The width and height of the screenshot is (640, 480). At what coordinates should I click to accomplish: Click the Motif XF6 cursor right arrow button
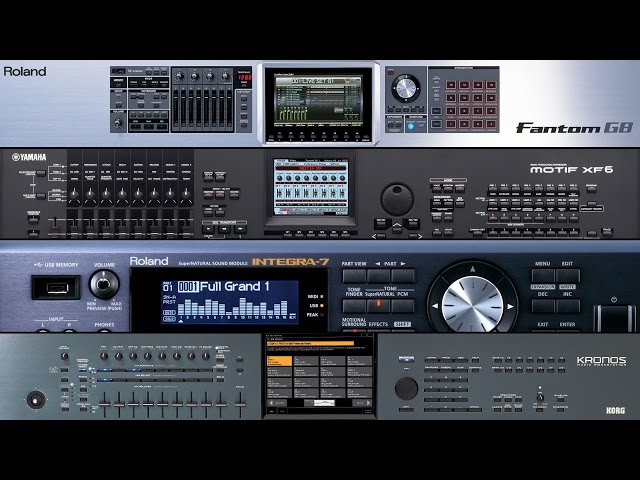414,236
